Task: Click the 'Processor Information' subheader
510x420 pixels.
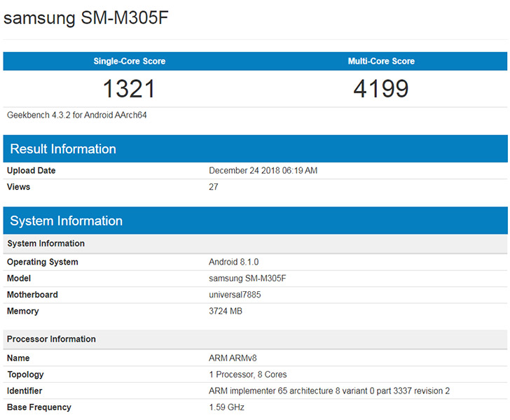Action: click(255, 339)
